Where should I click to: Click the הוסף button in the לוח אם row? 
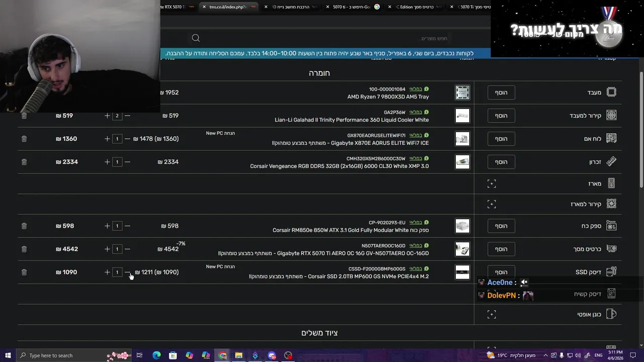click(501, 139)
